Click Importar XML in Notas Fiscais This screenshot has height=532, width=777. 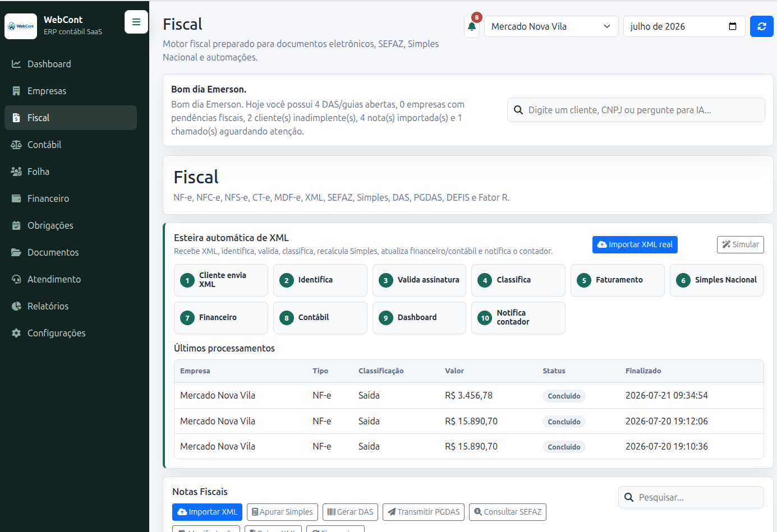tap(208, 512)
